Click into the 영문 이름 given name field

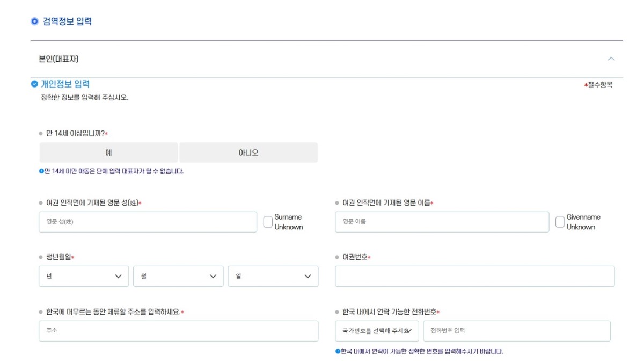442,222
